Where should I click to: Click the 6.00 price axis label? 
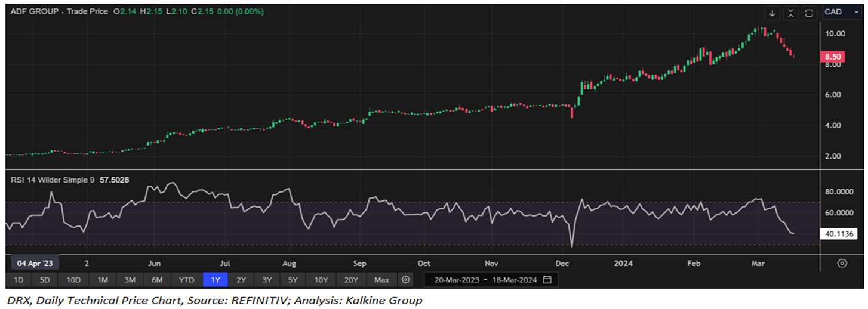(832, 95)
